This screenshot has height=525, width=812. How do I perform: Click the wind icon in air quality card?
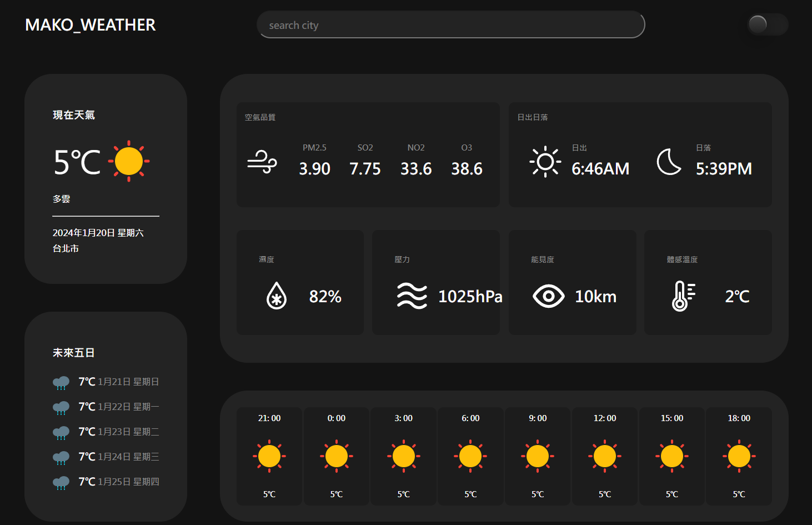point(262,162)
